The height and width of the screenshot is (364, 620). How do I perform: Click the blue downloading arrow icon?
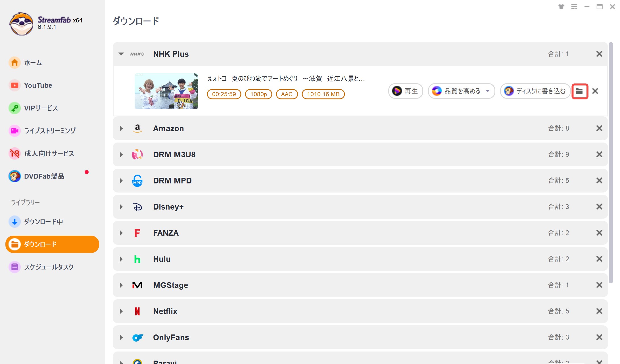pyautogui.click(x=14, y=221)
